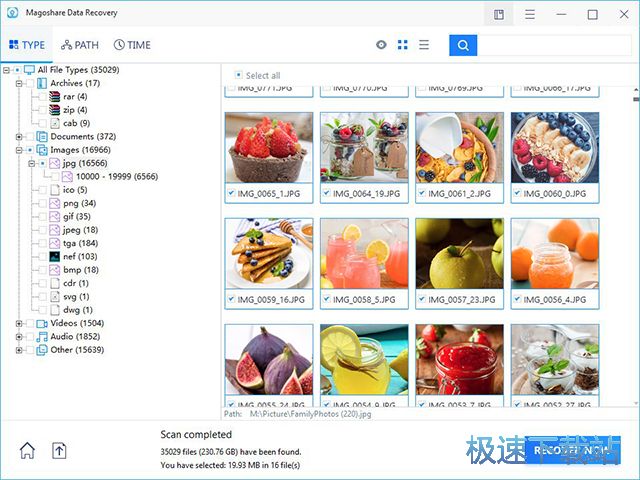Click the svg file type icon
The width and height of the screenshot is (640, 480).
coord(55,297)
